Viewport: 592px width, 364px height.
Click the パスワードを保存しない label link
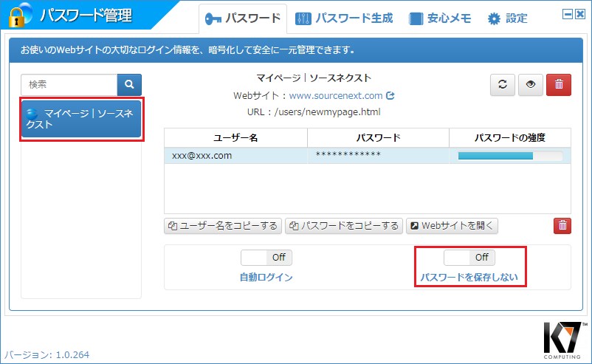tap(469, 278)
